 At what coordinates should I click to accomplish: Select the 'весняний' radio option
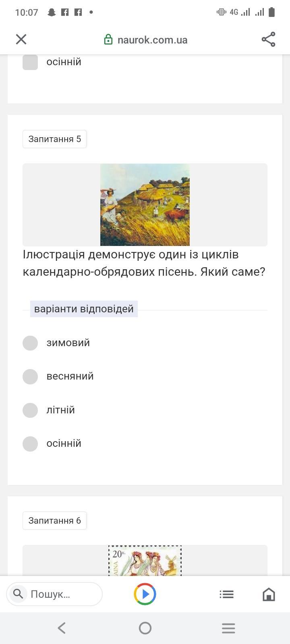click(30, 376)
